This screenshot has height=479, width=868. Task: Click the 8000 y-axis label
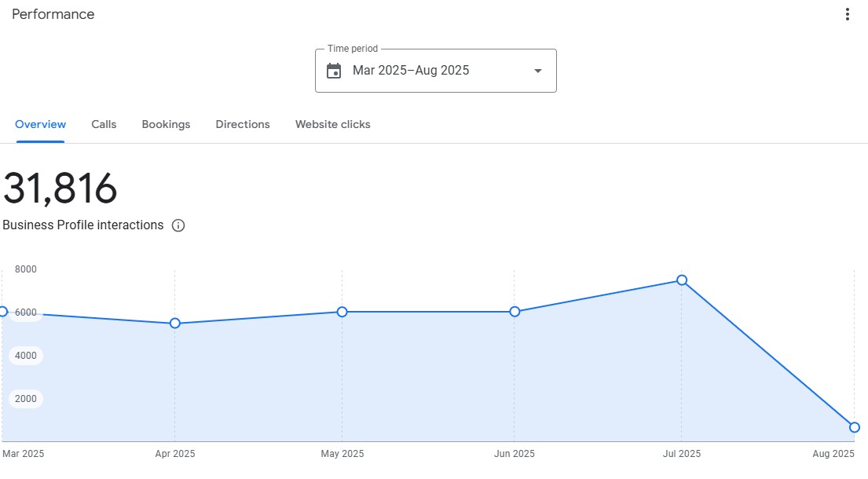click(25, 269)
